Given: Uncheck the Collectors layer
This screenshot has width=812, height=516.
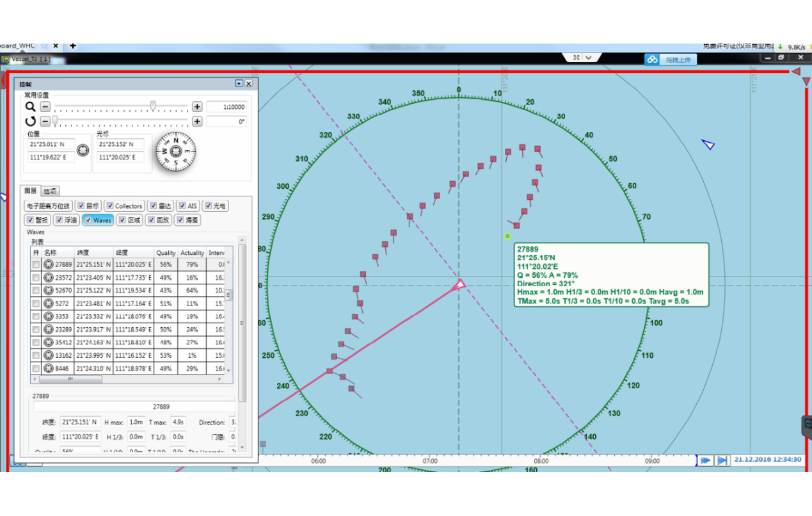Looking at the screenshot, I should pyautogui.click(x=109, y=206).
